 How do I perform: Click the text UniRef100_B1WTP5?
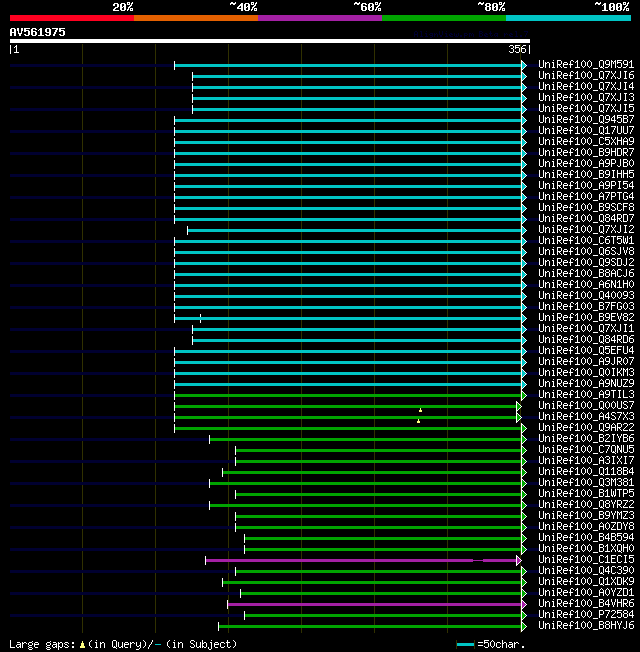pyautogui.click(x=586, y=494)
